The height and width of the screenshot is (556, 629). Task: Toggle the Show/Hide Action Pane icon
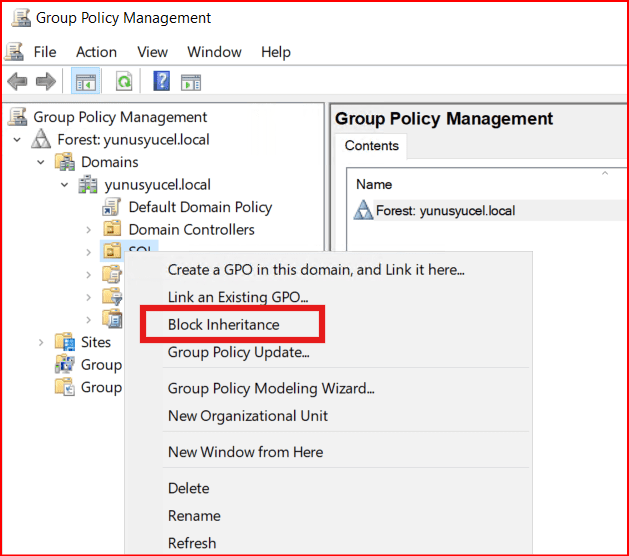point(191,82)
